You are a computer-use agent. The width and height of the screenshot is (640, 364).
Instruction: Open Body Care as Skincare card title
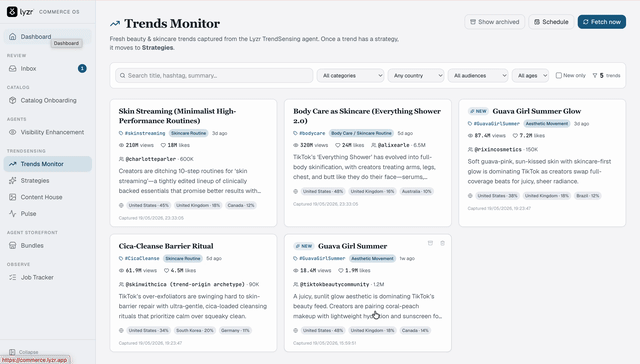click(367, 116)
